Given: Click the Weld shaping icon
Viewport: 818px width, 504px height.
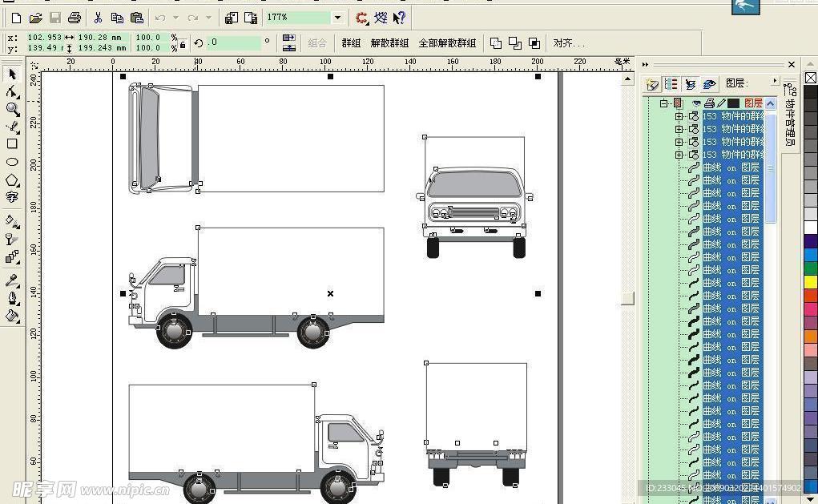Looking at the screenshot, I should (496, 43).
